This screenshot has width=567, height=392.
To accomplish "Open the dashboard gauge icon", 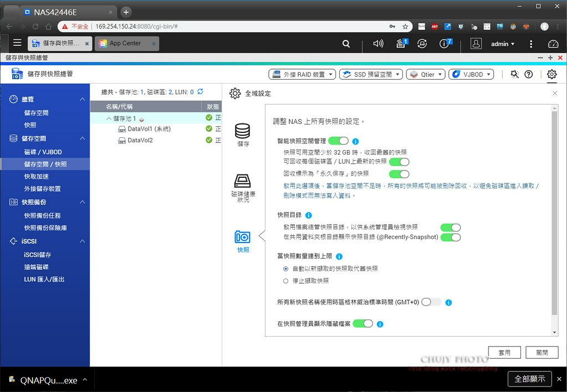I will click(553, 44).
